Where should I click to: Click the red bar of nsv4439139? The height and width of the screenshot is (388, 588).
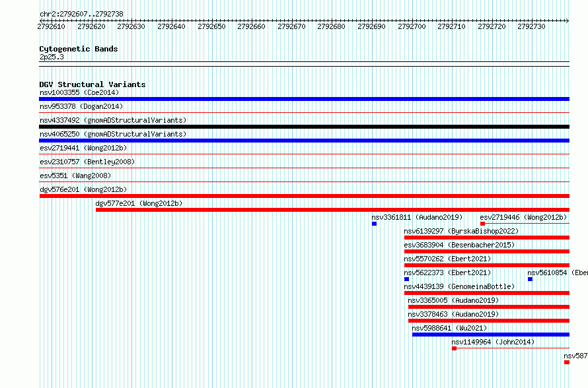click(487, 293)
